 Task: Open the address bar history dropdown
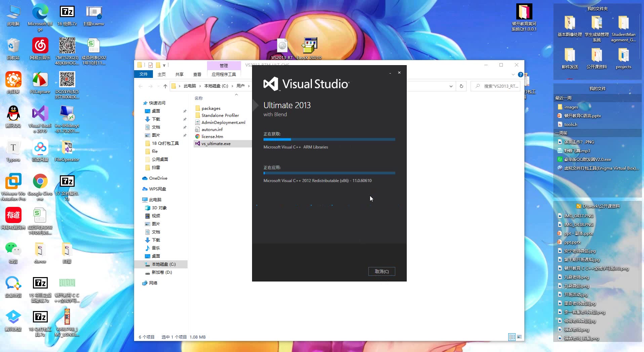[x=451, y=86]
